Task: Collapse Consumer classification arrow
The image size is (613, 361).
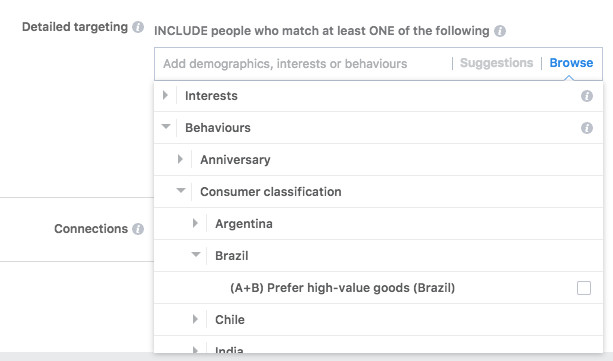Action: tap(181, 190)
